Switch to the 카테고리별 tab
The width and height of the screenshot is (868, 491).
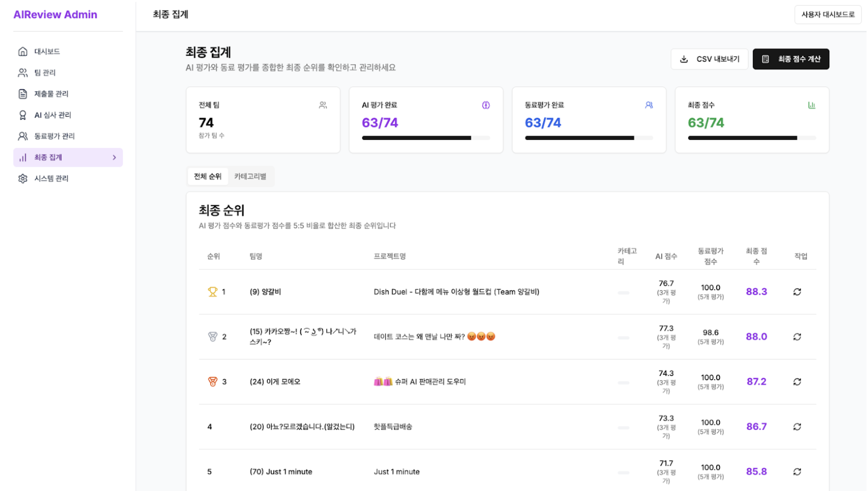point(251,176)
